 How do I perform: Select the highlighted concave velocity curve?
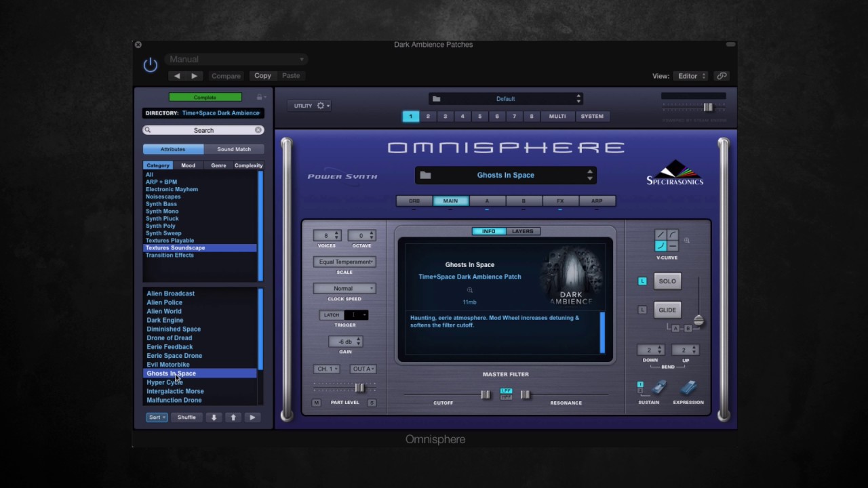click(x=660, y=246)
